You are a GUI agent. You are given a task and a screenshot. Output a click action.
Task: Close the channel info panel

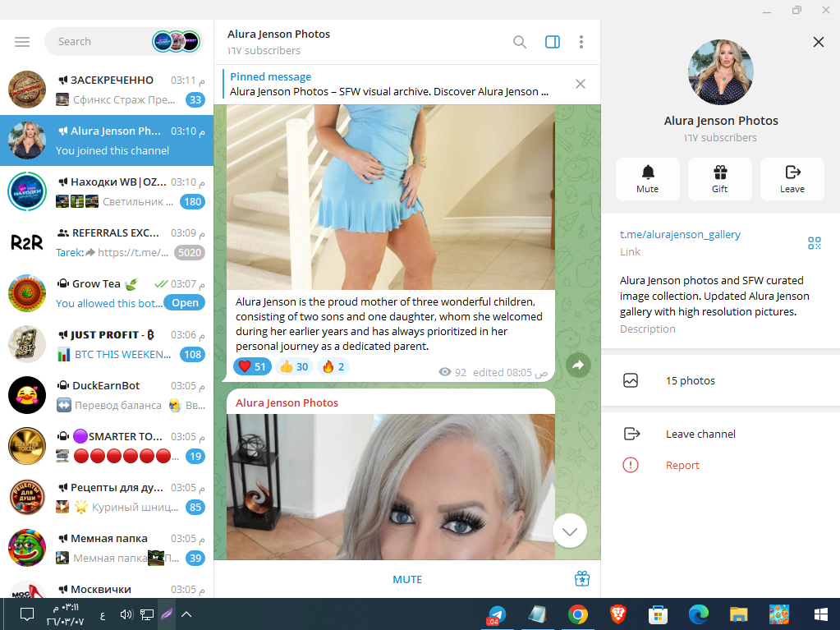tap(818, 42)
